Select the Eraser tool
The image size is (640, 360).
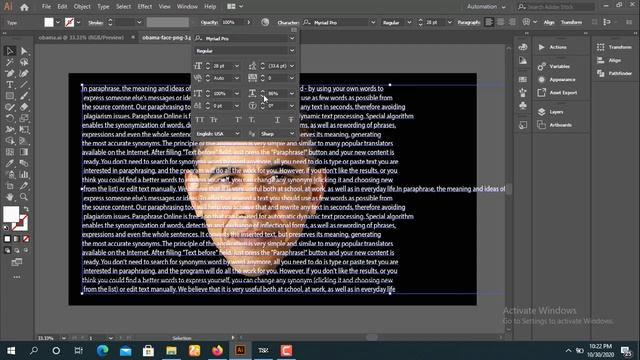tap(24, 107)
